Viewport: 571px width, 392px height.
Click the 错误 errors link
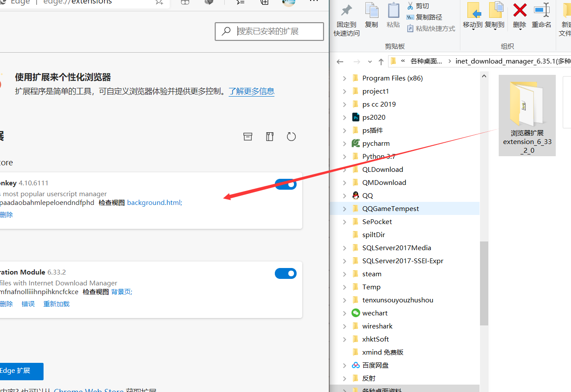click(x=28, y=304)
